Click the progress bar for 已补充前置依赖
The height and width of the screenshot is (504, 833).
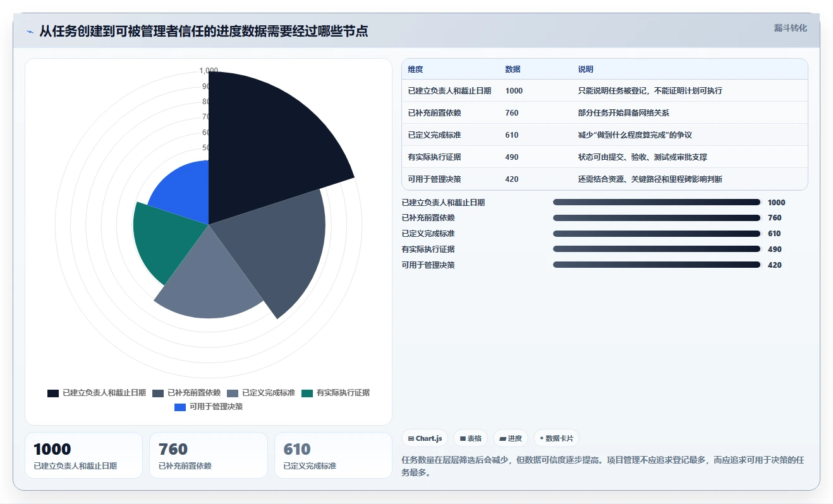(657, 218)
